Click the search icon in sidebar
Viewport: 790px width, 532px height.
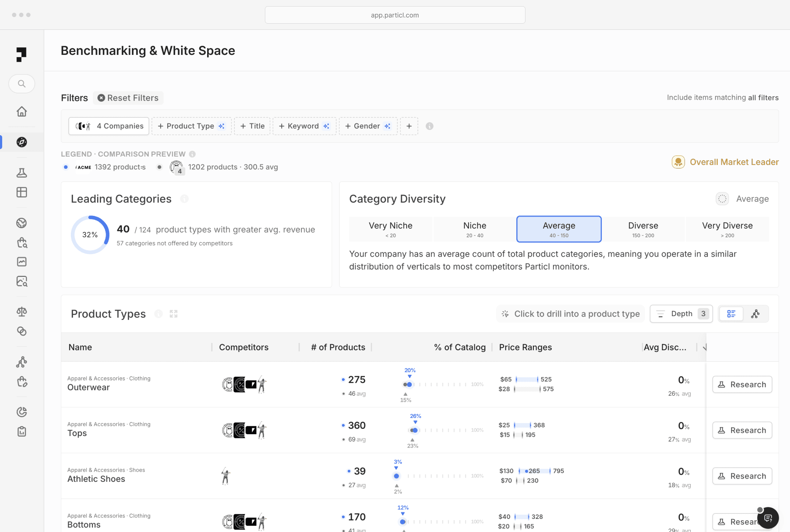tap(22, 84)
